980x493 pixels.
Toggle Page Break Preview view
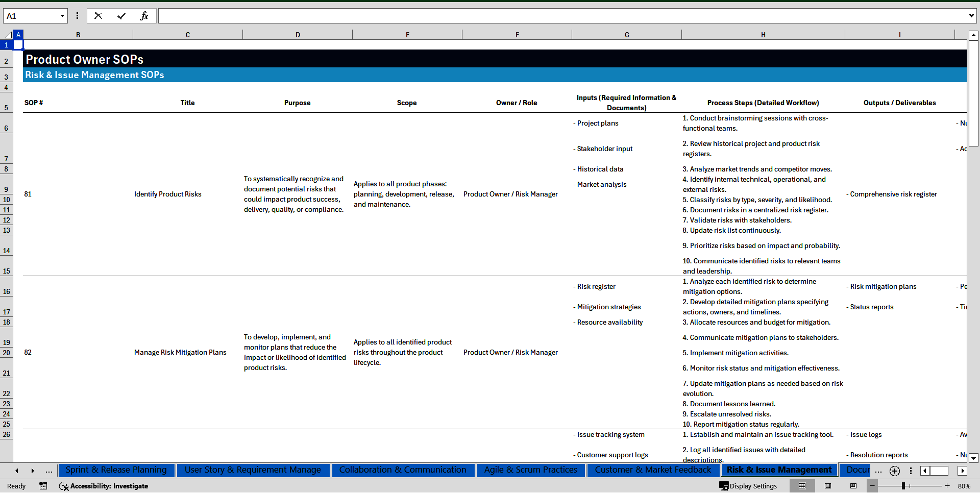(x=853, y=486)
